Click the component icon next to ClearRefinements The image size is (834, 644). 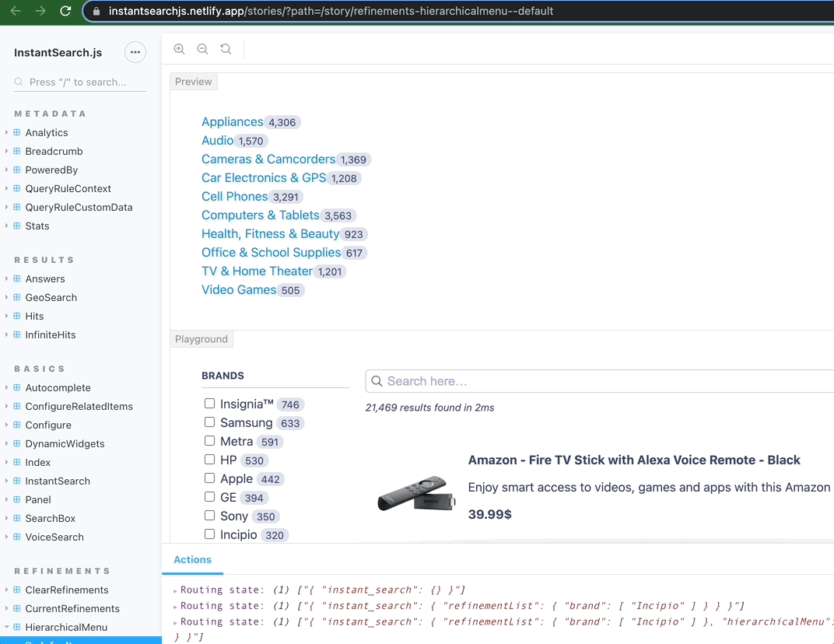[x=17, y=590]
